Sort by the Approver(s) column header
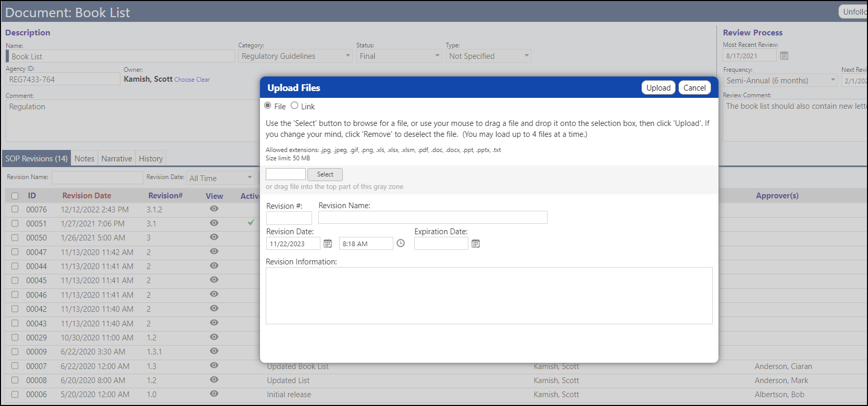The image size is (868, 406). [777, 196]
